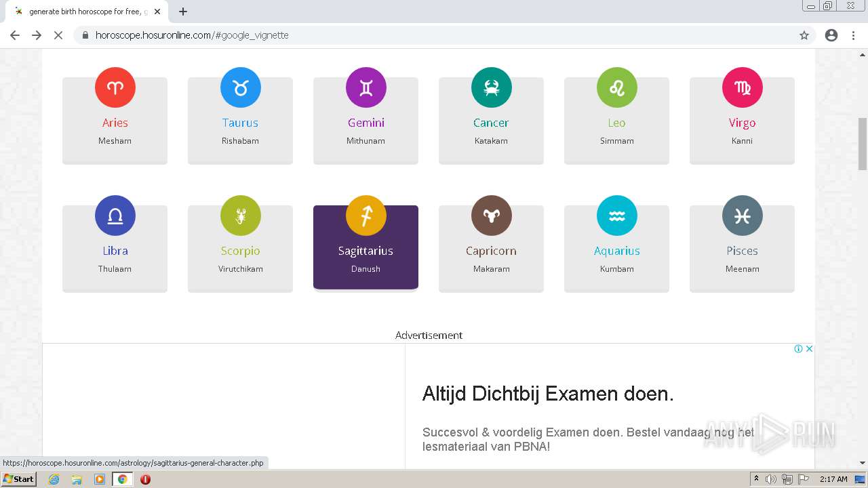Image resolution: width=868 pixels, height=488 pixels.
Task: Click the orange Sagittarius arrow icon
Action: point(366,216)
